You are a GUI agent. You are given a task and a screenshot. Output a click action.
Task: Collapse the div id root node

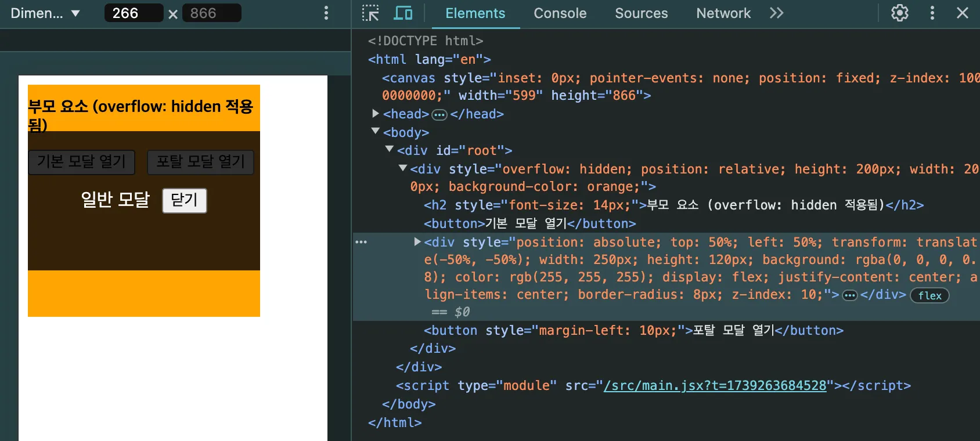390,150
